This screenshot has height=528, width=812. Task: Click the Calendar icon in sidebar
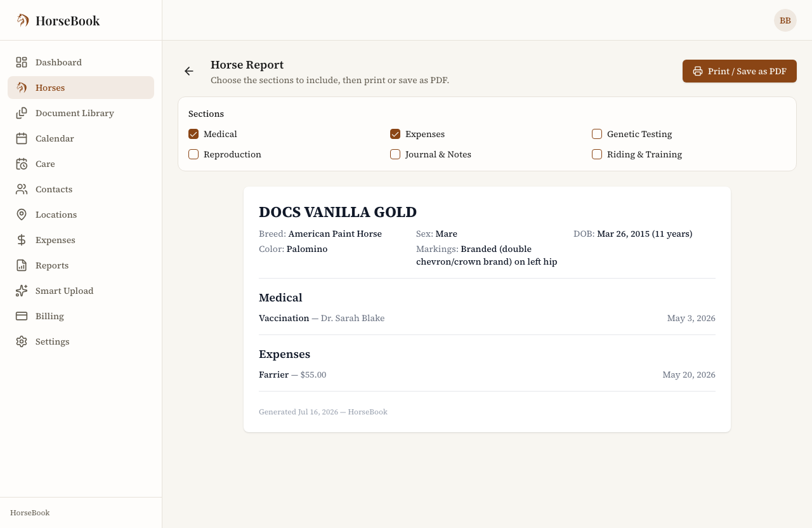coord(22,138)
